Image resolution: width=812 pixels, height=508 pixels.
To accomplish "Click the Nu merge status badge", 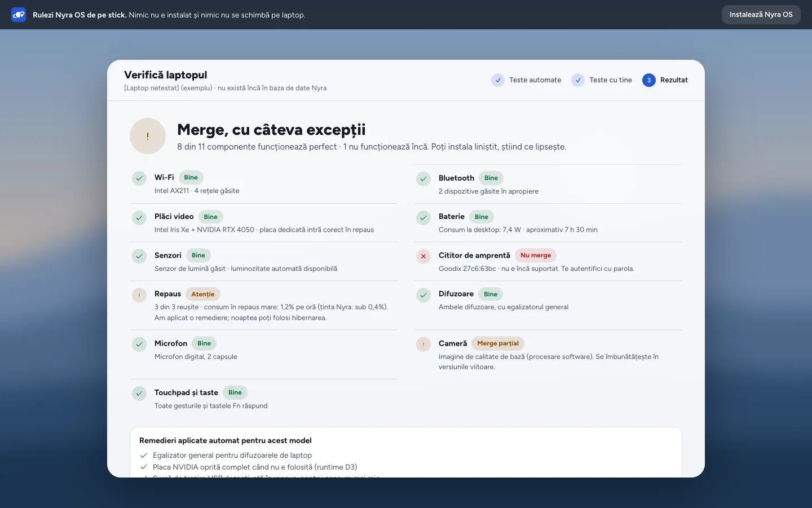I will coord(536,255).
